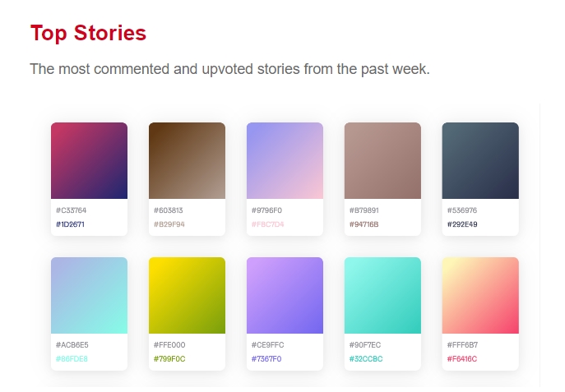Screen dimensions: 565x392
Task: Click the #C33764 hex code label
Action: 71,210
